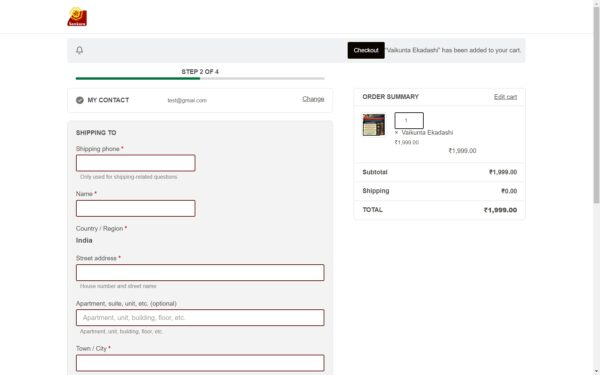Click the Step 2 of 4 progress bar
Image resolution: width=600 pixels, height=375 pixels.
coord(200,78)
